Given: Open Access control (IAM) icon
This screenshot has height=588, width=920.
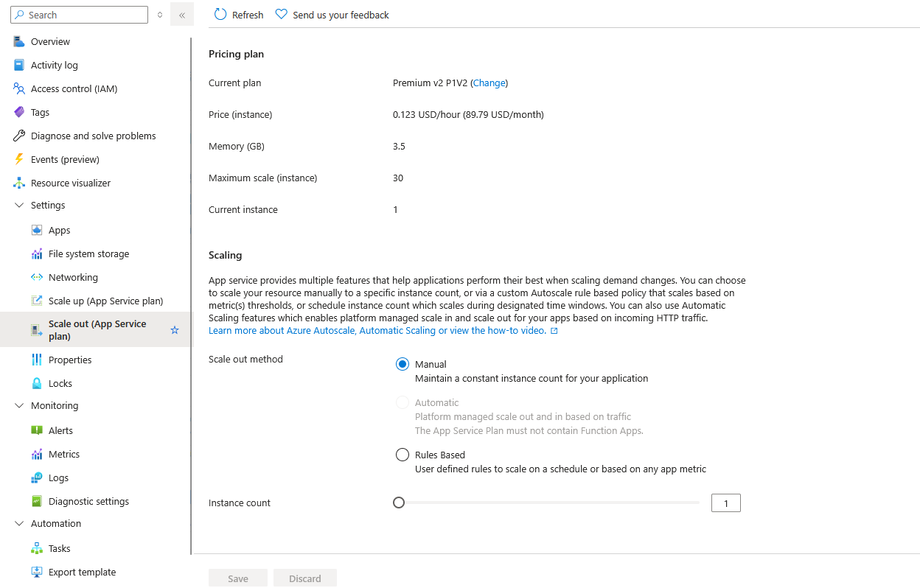Looking at the screenshot, I should [x=19, y=88].
